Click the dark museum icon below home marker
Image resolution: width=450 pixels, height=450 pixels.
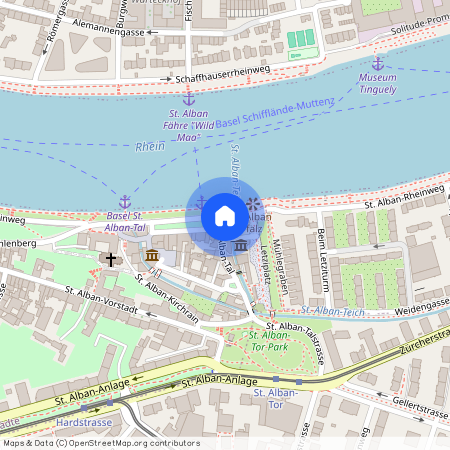click(x=241, y=245)
